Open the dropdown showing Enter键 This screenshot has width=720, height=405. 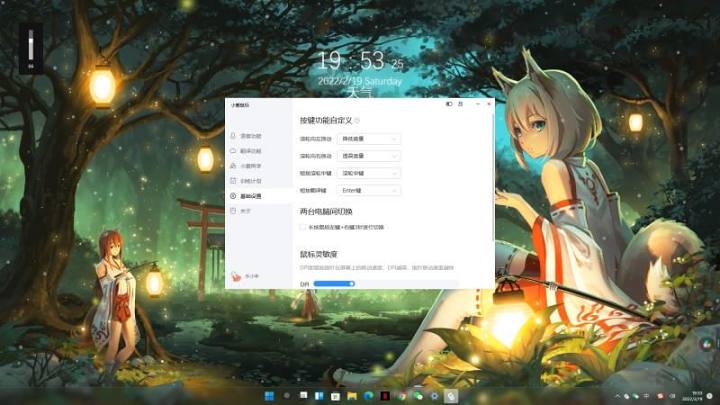(x=369, y=190)
